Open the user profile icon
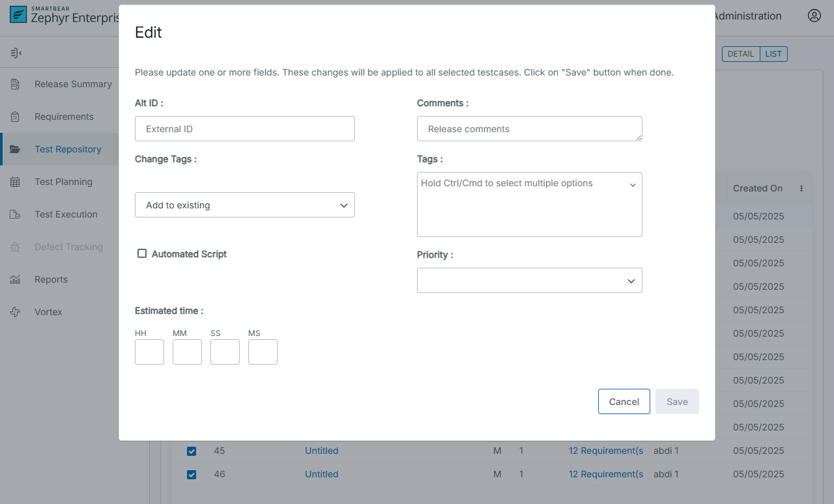Viewport: 834px width, 504px height. click(x=814, y=16)
